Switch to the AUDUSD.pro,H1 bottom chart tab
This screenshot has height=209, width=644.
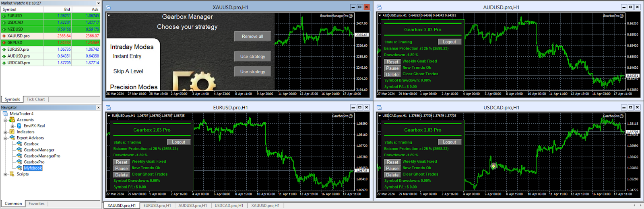[193, 205]
